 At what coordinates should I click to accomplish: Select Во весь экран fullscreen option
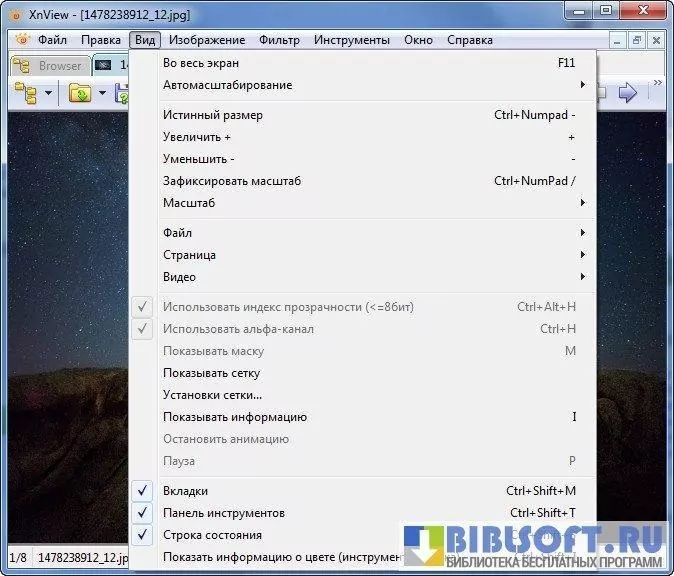pos(200,63)
